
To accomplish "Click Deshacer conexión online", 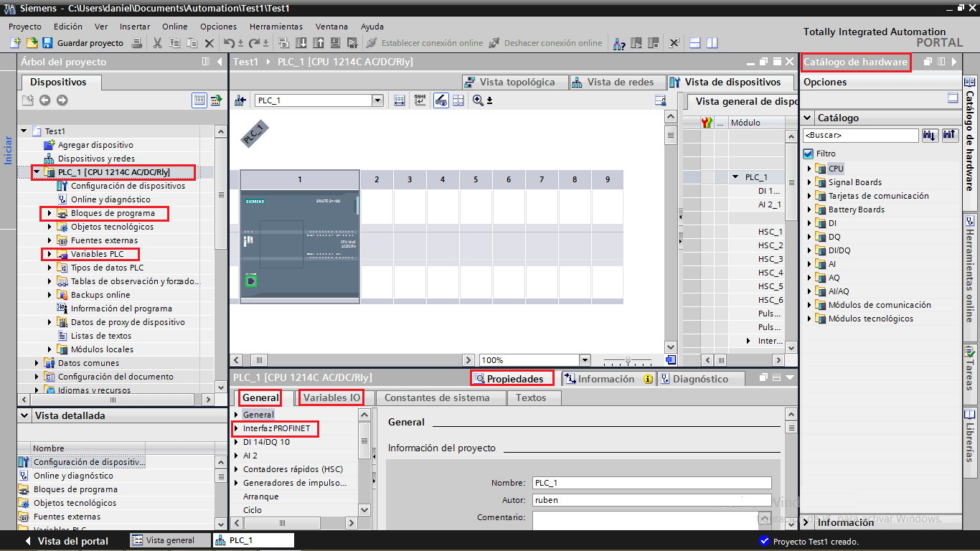I will click(546, 43).
